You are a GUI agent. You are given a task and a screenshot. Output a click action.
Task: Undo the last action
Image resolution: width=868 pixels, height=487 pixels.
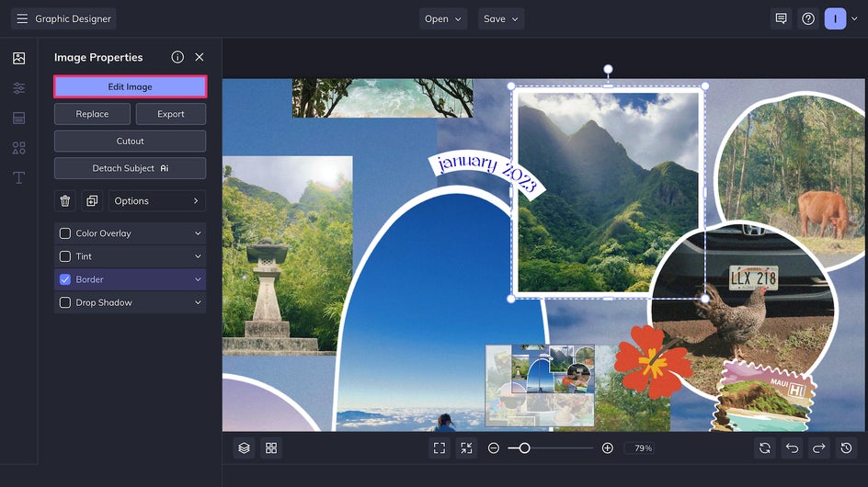pos(793,448)
